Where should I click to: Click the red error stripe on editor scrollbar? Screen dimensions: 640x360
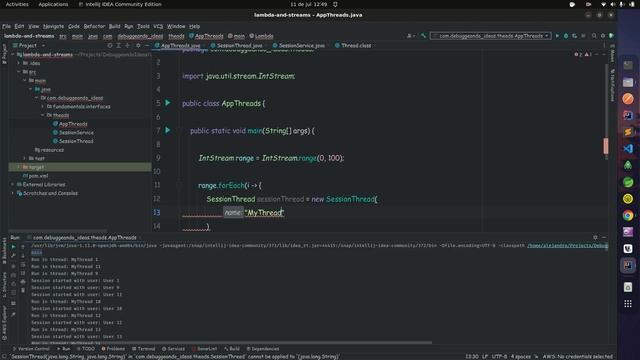[x=606, y=146]
